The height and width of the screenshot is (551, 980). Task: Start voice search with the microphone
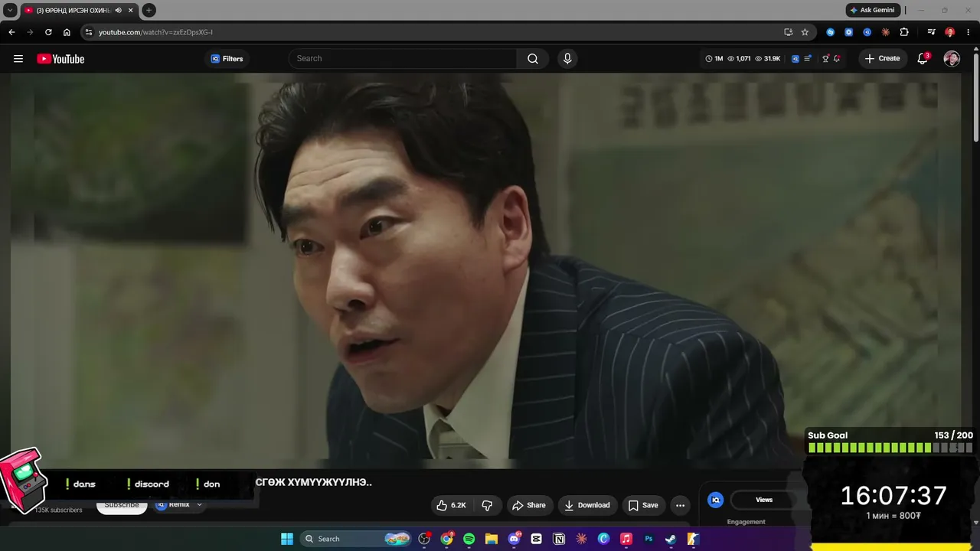click(x=567, y=59)
